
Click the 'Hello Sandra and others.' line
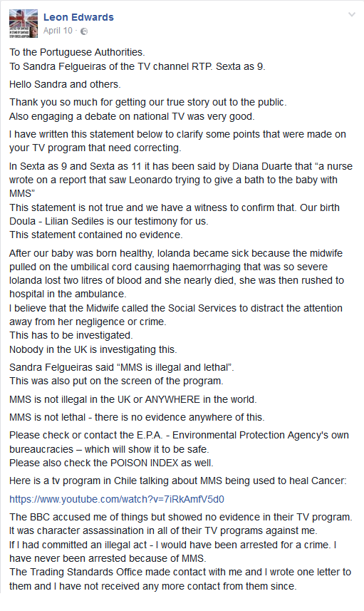(x=65, y=84)
